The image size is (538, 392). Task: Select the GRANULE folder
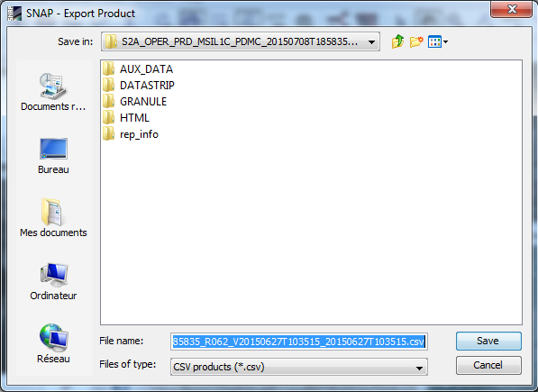point(135,102)
